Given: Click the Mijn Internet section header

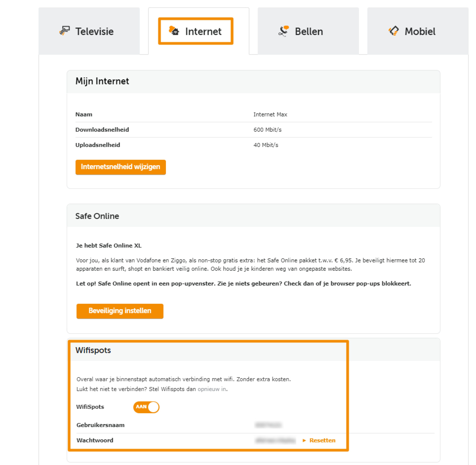Looking at the screenshot, I should (102, 81).
